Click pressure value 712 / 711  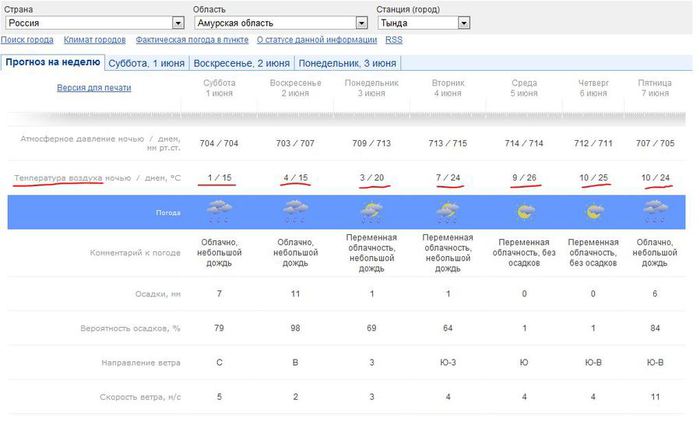593,143
